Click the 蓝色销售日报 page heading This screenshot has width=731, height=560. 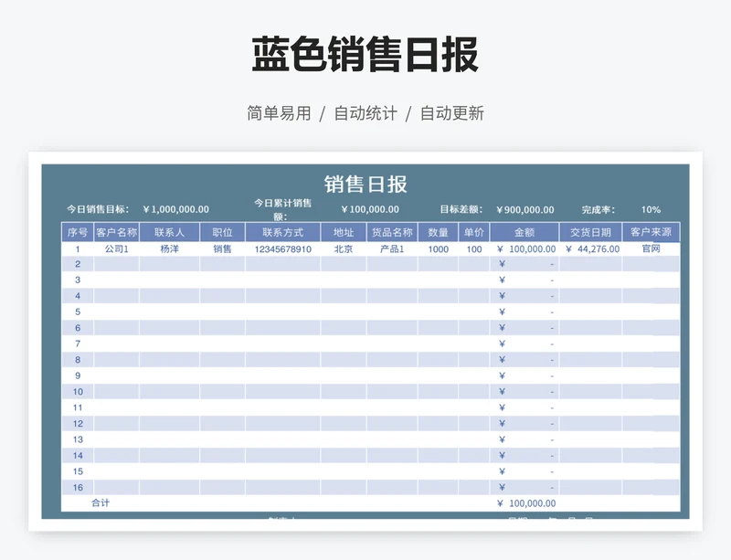click(365, 55)
